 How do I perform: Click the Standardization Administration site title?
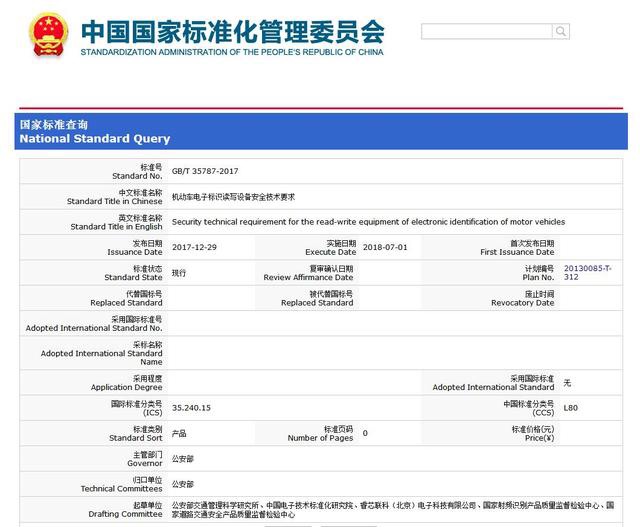pos(232,38)
